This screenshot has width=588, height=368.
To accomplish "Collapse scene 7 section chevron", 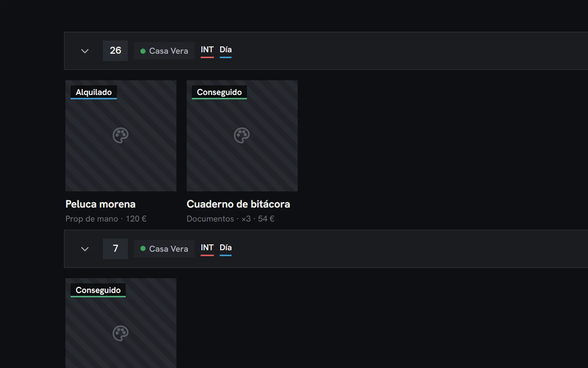I will [85, 249].
